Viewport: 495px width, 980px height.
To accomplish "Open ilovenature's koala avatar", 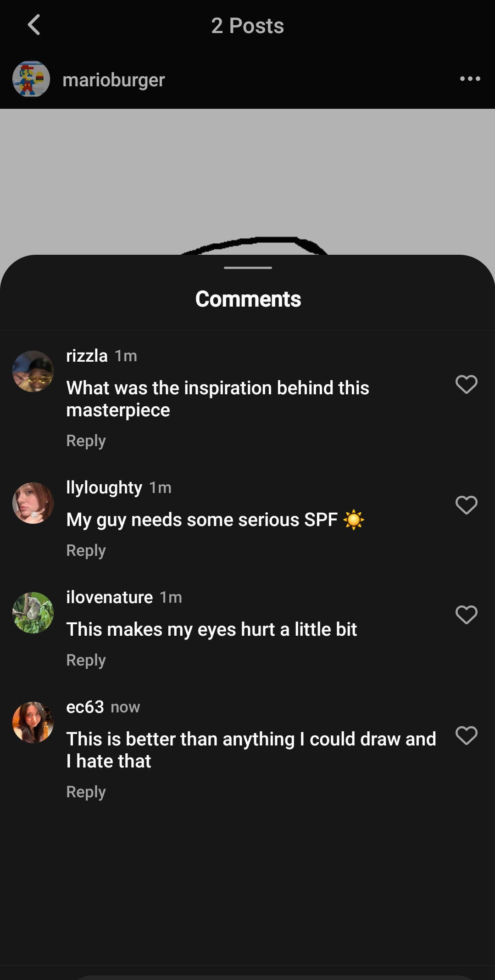I will click(33, 613).
